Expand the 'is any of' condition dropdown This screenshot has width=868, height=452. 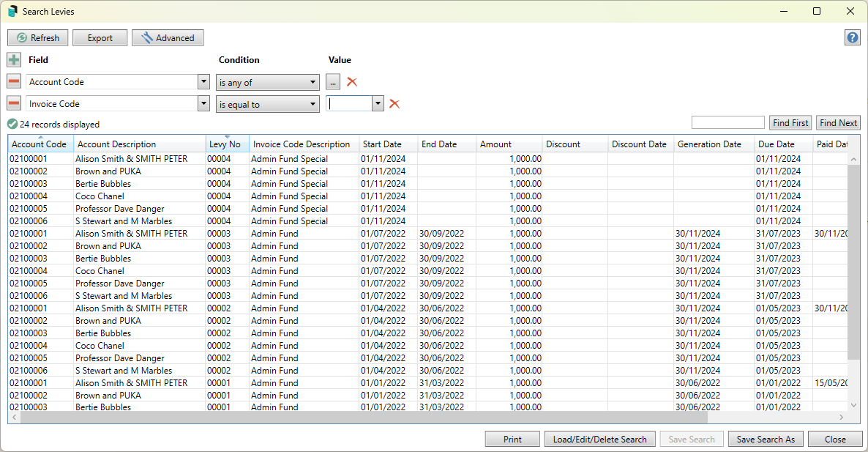313,82
